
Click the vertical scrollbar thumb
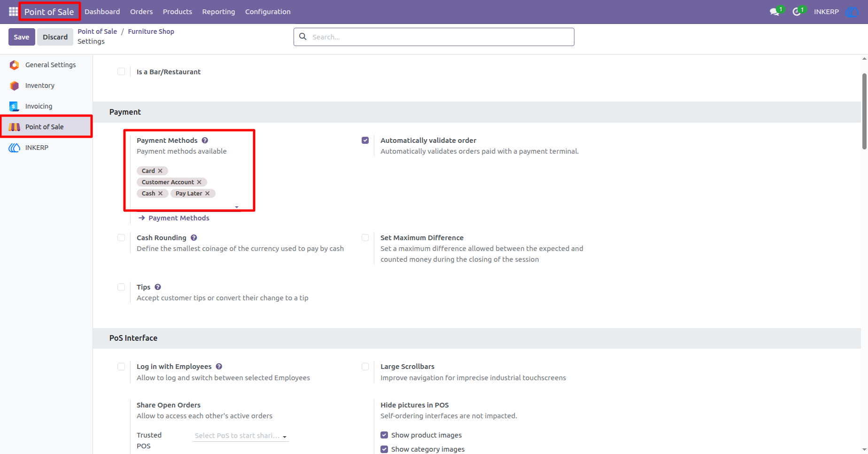(x=864, y=111)
